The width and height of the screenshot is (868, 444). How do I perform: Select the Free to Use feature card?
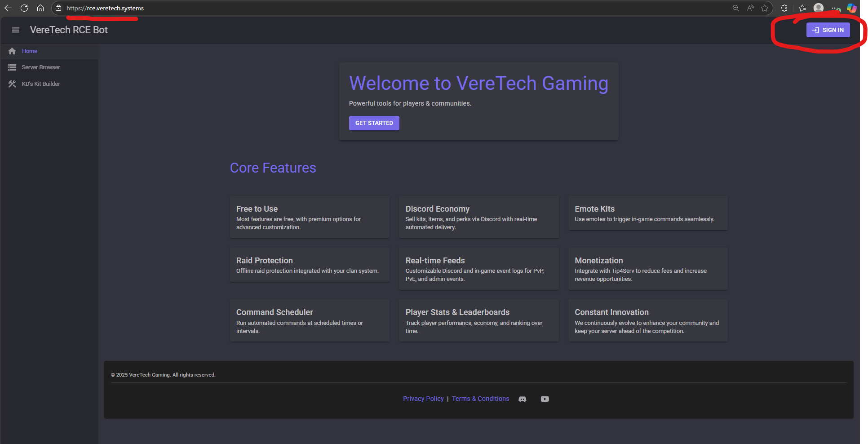310,217
